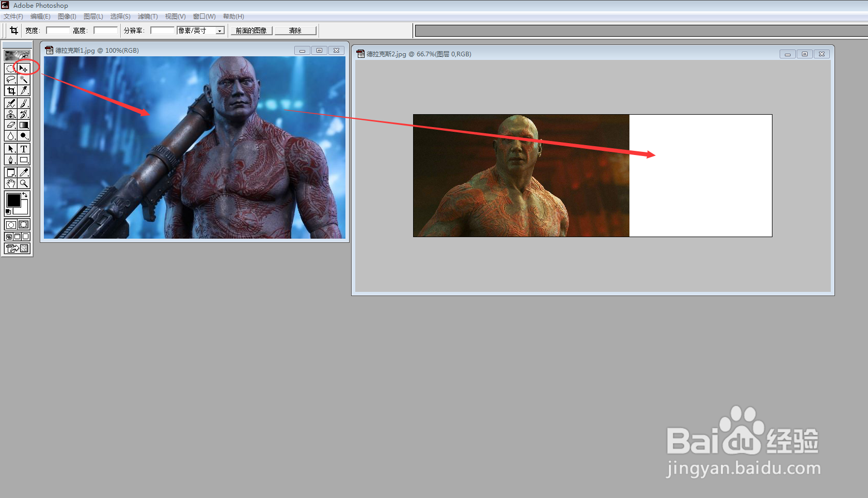The width and height of the screenshot is (868, 498).
Task: Click the 德拉克斯2.jpg image canvas
Action: pos(593,176)
